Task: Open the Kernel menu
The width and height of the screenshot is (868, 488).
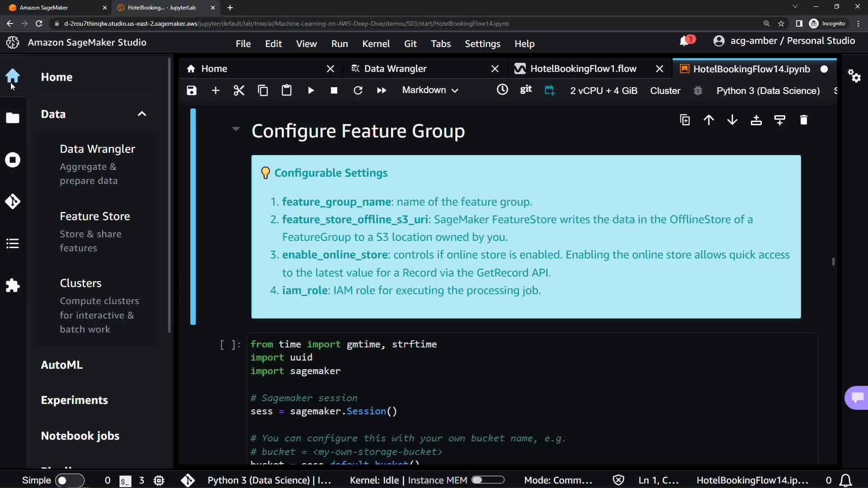Action: (x=375, y=44)
